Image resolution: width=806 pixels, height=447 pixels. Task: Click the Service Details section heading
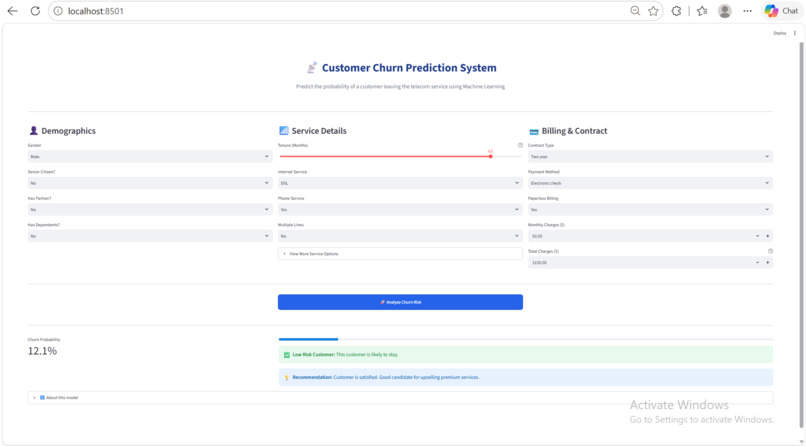(x=319, y=131)
